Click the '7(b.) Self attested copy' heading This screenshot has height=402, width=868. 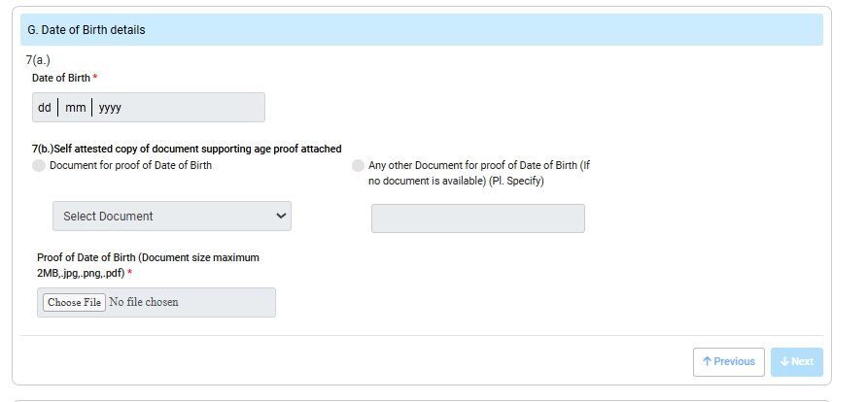[187, 150]
